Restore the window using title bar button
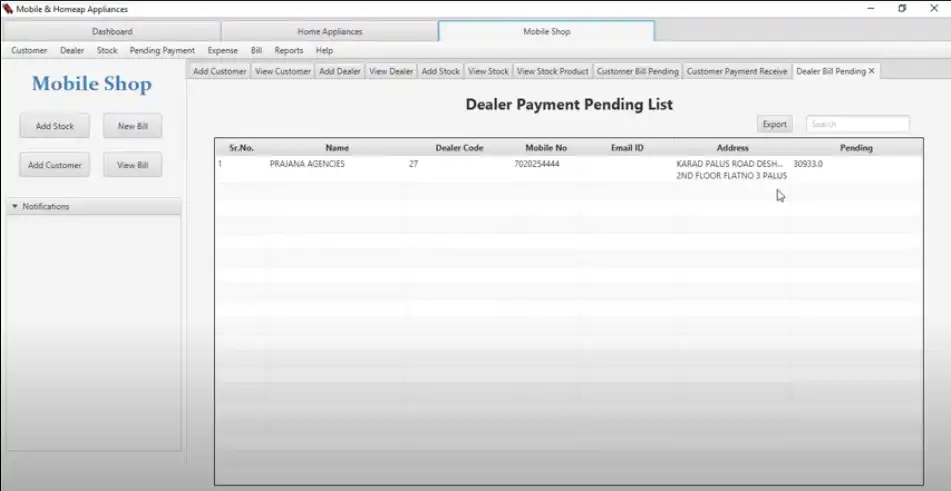 point(901,9)
